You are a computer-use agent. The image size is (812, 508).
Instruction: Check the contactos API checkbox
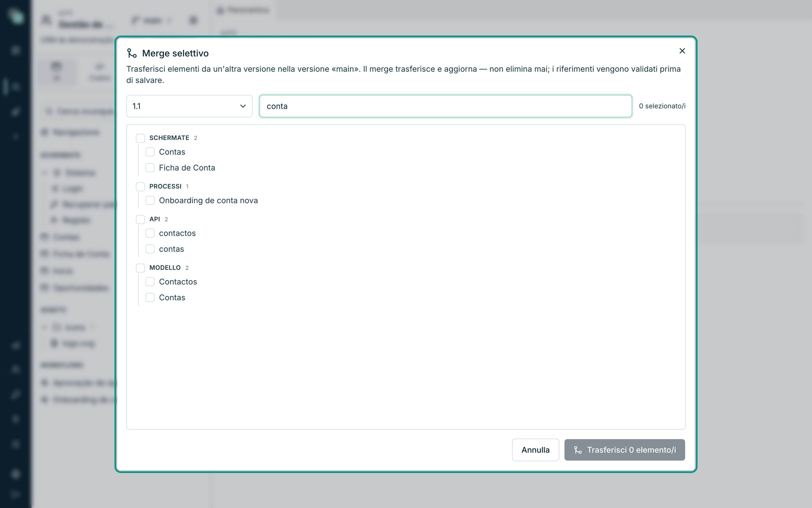click(x=150, y=233)
